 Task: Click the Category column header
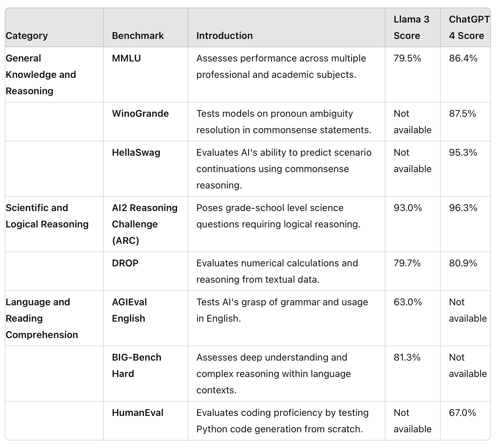(27, 36)
